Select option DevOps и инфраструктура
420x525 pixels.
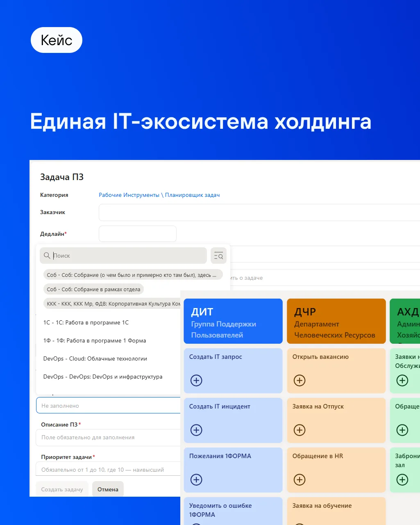(103, 377)
